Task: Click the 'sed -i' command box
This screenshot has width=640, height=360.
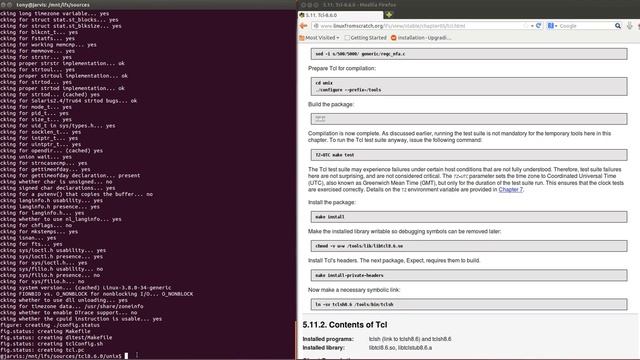Action: click(x=469, y=54)
